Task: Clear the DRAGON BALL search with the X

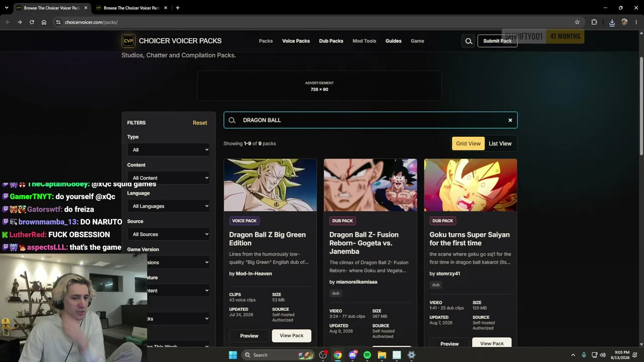Action: (510, 120)
